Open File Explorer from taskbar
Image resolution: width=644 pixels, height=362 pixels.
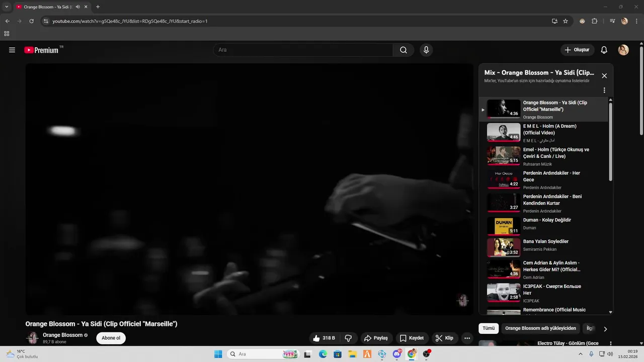point(353,354)
